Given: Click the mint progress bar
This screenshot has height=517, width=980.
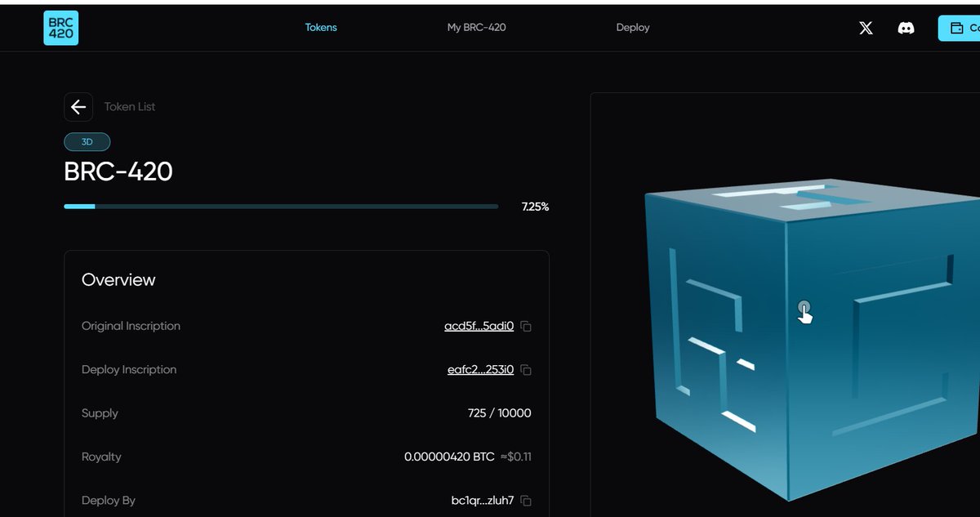Looking at the screenshot, I should coord(281,207).
